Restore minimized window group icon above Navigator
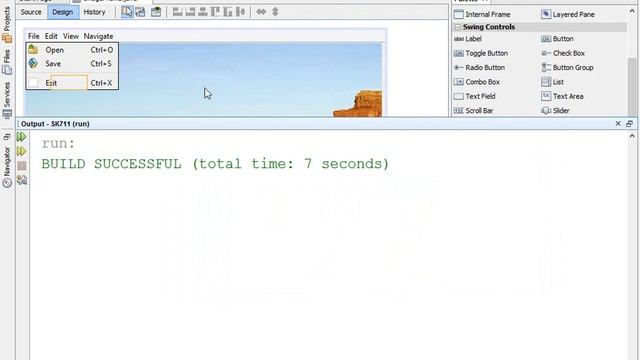The width and height of the screenshot is (640, 360). coord(7,137)
